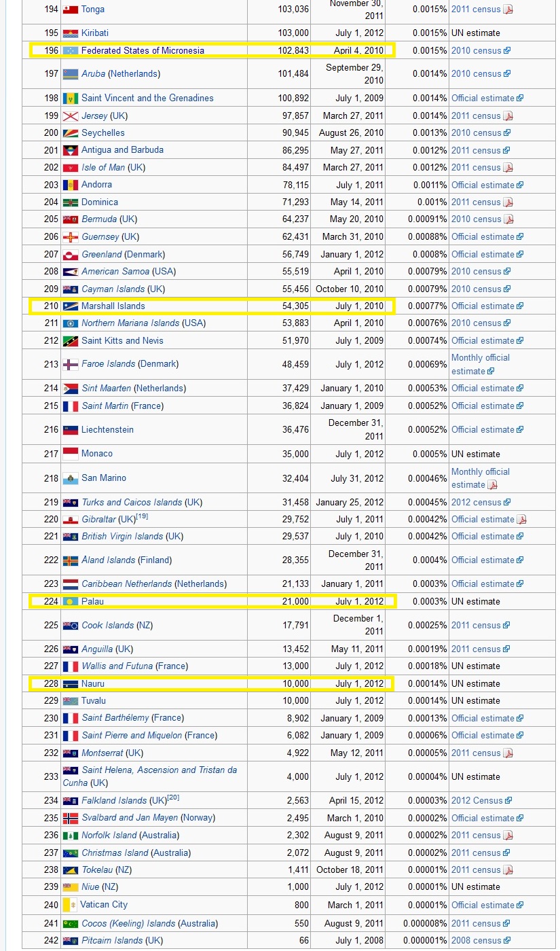Click PDF icon next to Gibraltar official estimate

[521, 520]
